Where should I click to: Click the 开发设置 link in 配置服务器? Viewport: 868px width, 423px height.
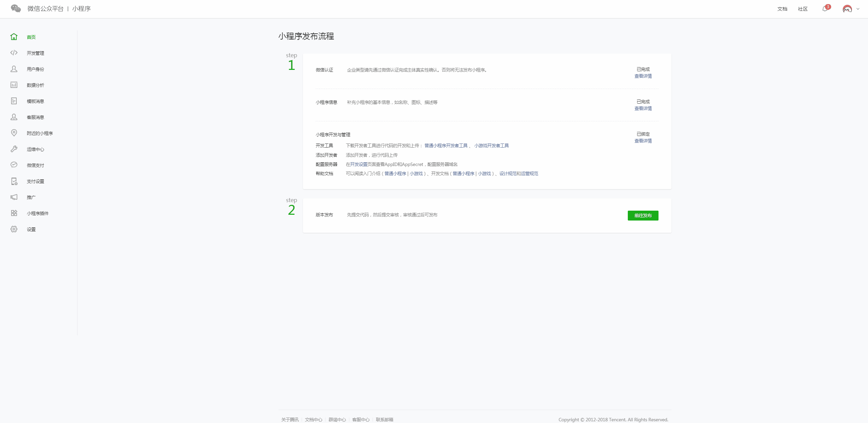(x=359, y=164)
